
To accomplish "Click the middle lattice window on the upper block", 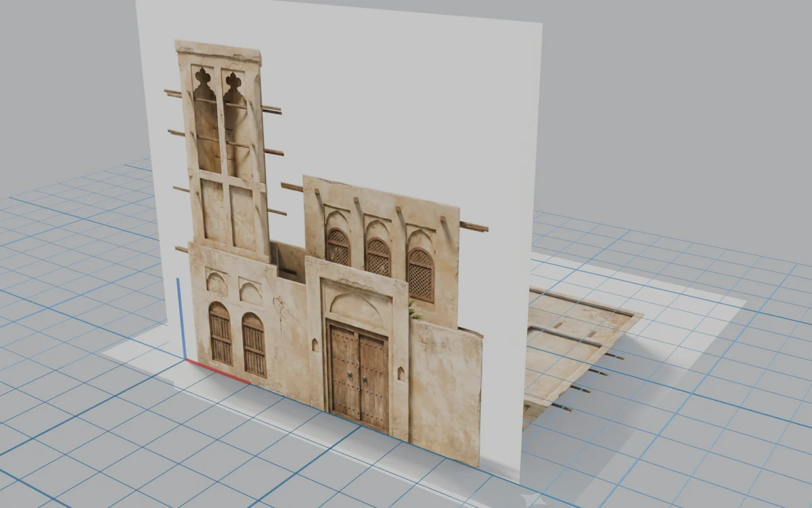I will (378, 257).
